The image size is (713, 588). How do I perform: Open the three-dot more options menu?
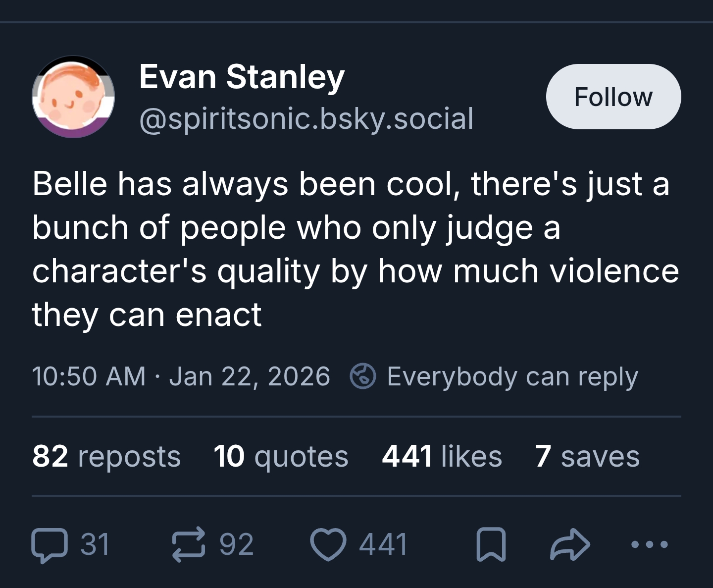[650, 544]
